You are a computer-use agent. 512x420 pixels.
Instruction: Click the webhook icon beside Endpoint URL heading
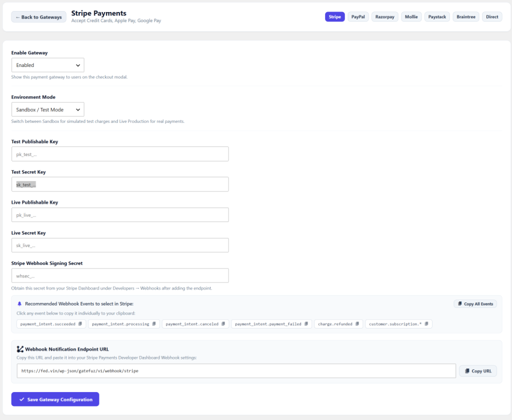20,349
